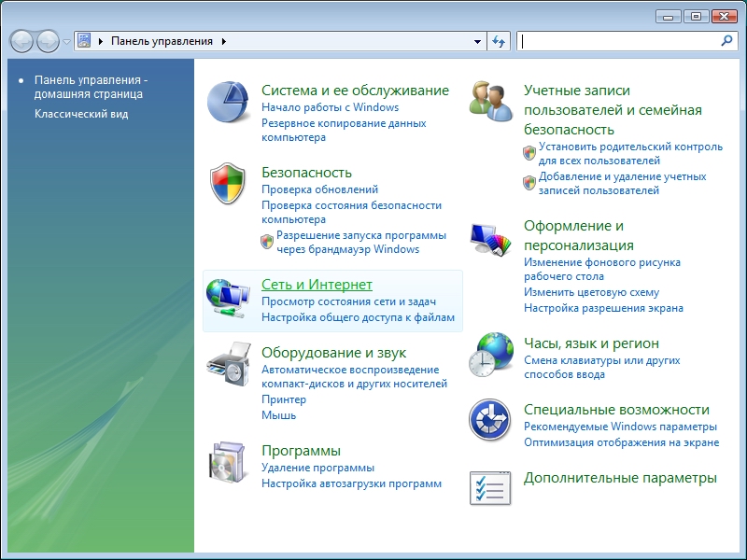Screen dimensions: 747x560
Task: Open the Network and Internet globe icon
Action: tap(228, 299)
